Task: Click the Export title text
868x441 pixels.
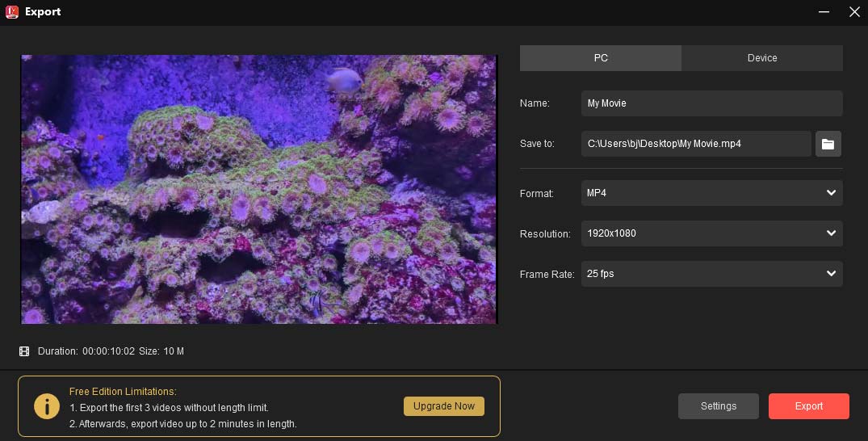Action: click(x=43, y=11)
